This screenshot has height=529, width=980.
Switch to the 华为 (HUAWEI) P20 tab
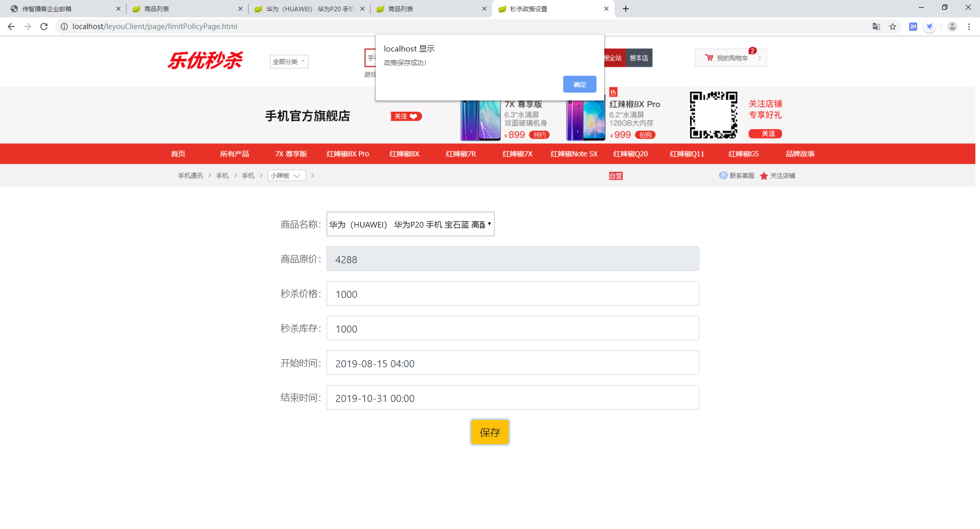(309, 9)
